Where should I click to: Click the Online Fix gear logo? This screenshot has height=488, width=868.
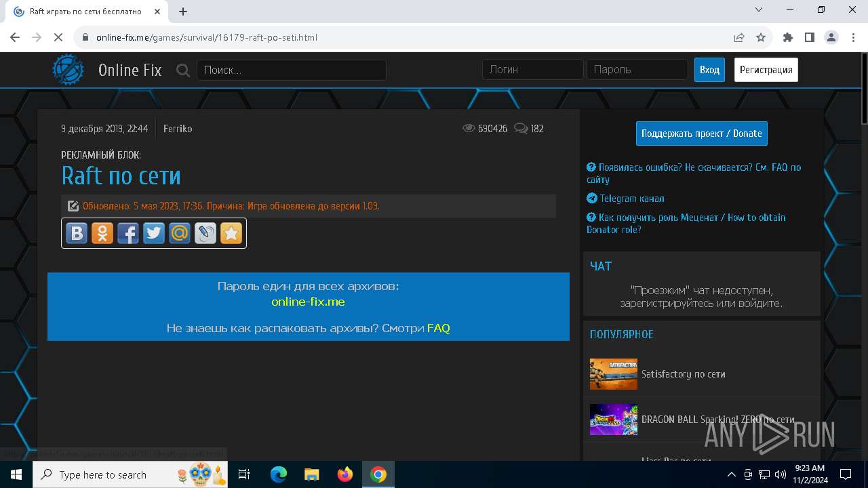click(68, 70)
